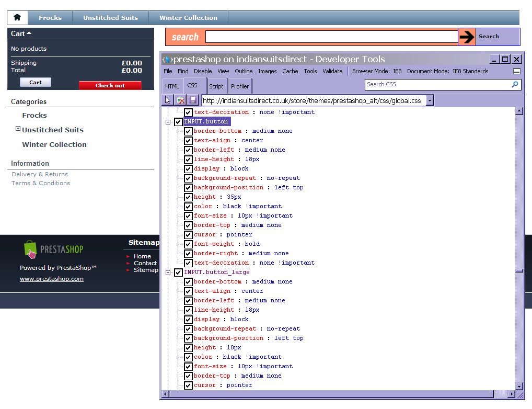Click the vertical scrollbar down arrow

coord(519,386)
